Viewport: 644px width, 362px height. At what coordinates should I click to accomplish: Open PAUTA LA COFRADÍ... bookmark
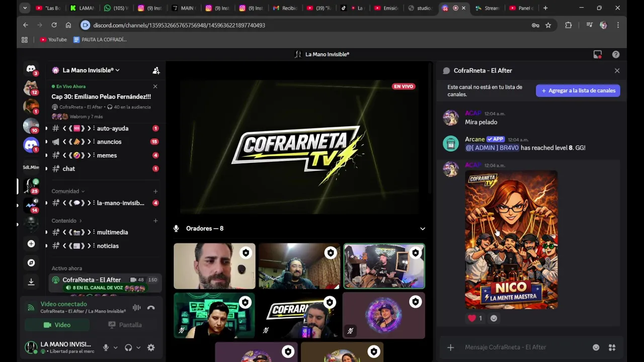(x=100, y=40)
